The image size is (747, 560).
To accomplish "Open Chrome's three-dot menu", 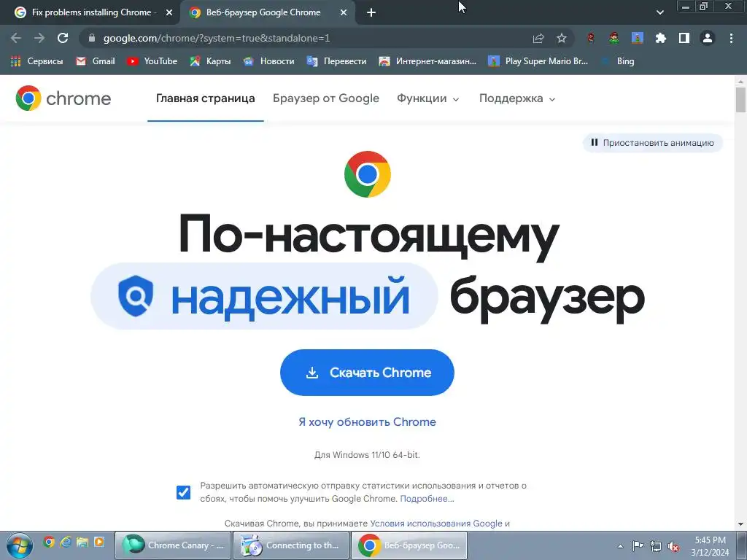I will [731, 38].
